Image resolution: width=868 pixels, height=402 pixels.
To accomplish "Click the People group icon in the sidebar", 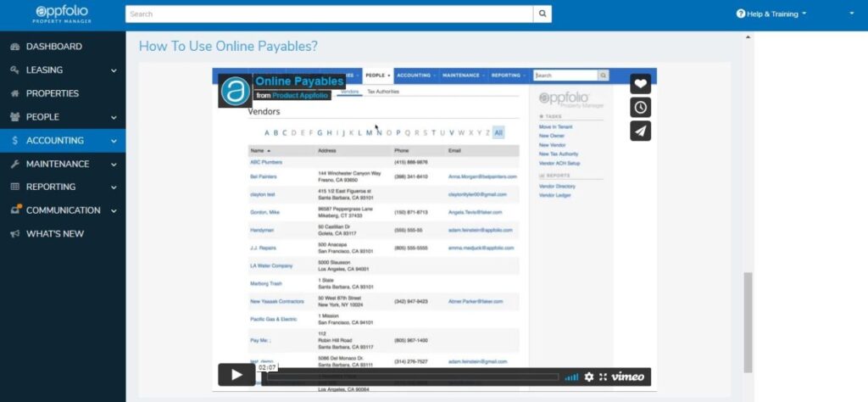I will (x=15, y=117).
